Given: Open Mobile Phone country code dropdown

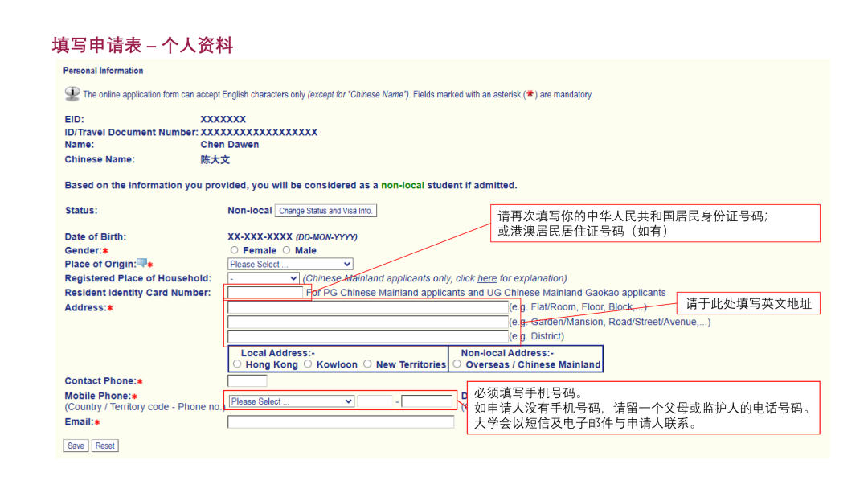Looking at the screenshot, I should coord(291,401).
